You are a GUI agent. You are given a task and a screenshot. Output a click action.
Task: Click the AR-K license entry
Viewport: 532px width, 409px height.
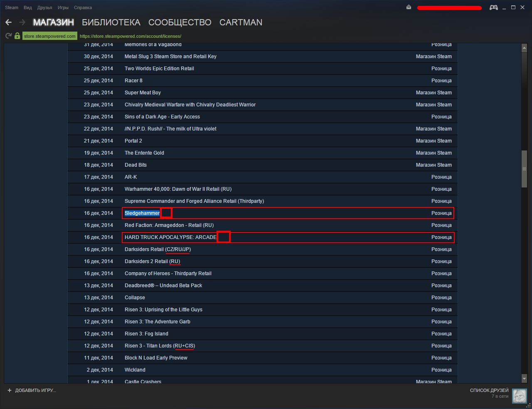tap(131, 177)
